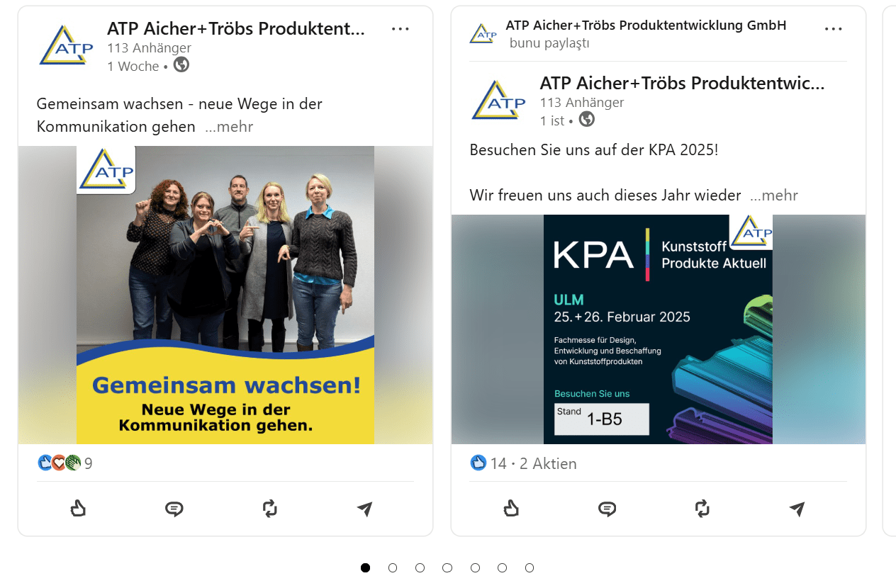Like the Gemeinsam wachsen post
This screenshot has width=896, height=588.
tap(78, 508)
